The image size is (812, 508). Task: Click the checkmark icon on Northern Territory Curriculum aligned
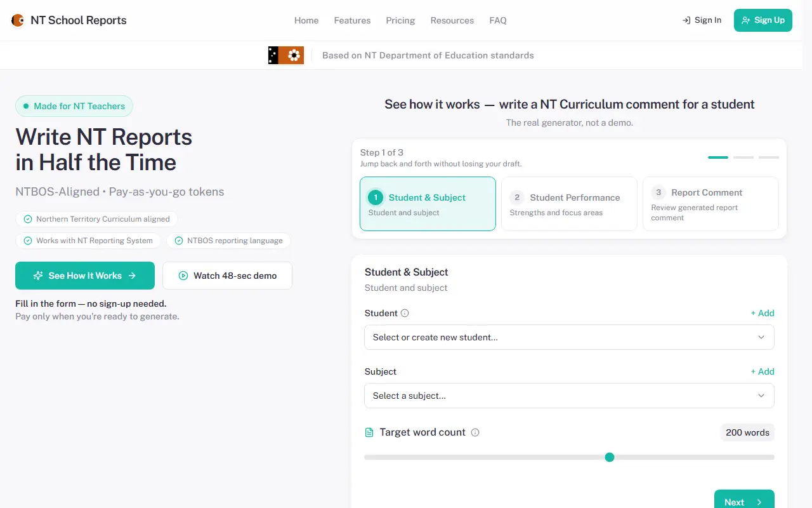point(28,219)
